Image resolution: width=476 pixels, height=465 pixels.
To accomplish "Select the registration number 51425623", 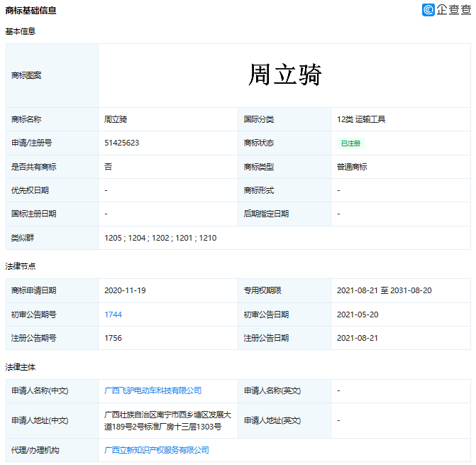I will 121,143.
